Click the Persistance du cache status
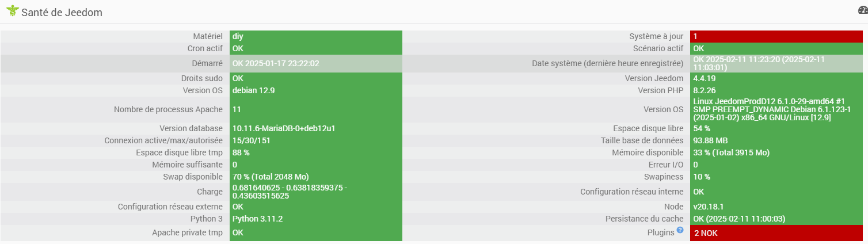This screenshot has height=244, width=868. (739, 219)
